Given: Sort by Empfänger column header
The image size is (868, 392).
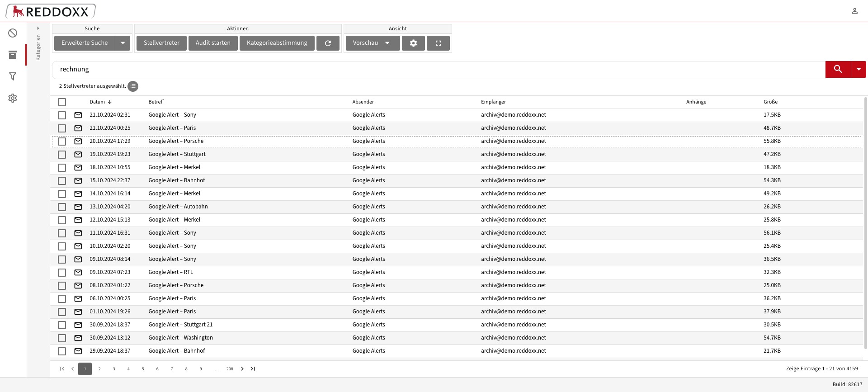Looking at the screenshot, I should click(x=493, y=102).
